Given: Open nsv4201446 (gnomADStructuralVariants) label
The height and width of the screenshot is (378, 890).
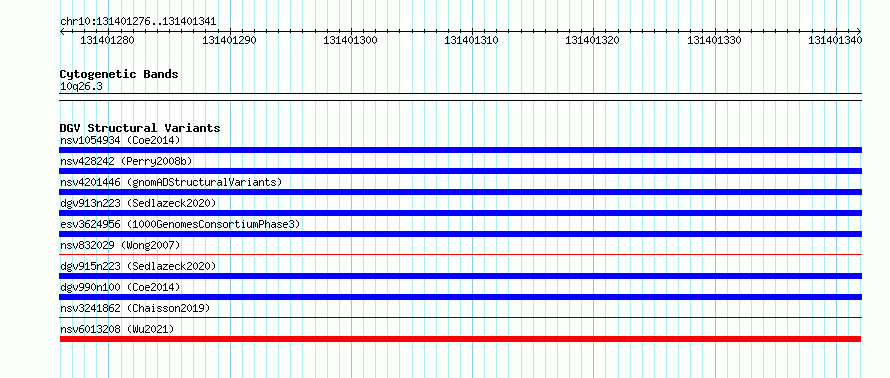Looking at the screenshot, I should (171, 182).
